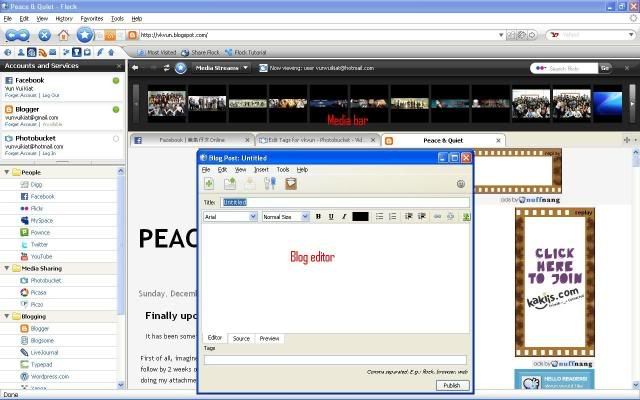Insert numbered list in blog editor
Viewport: 640px width, 400px height.
(x=392, y=216)
